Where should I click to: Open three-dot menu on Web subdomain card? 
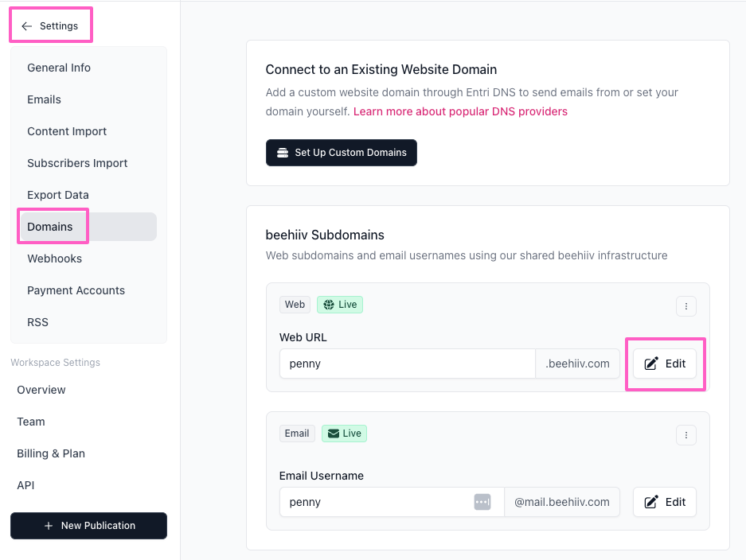(x=685, y=306)
